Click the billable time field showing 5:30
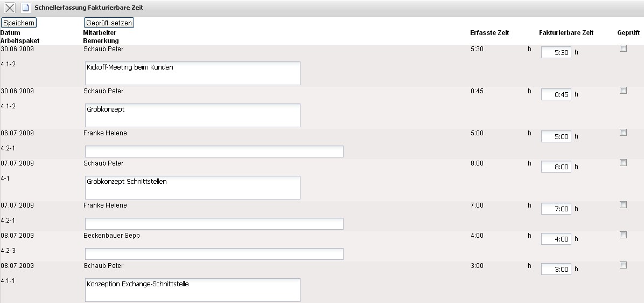644x303 pixels. 556,53
